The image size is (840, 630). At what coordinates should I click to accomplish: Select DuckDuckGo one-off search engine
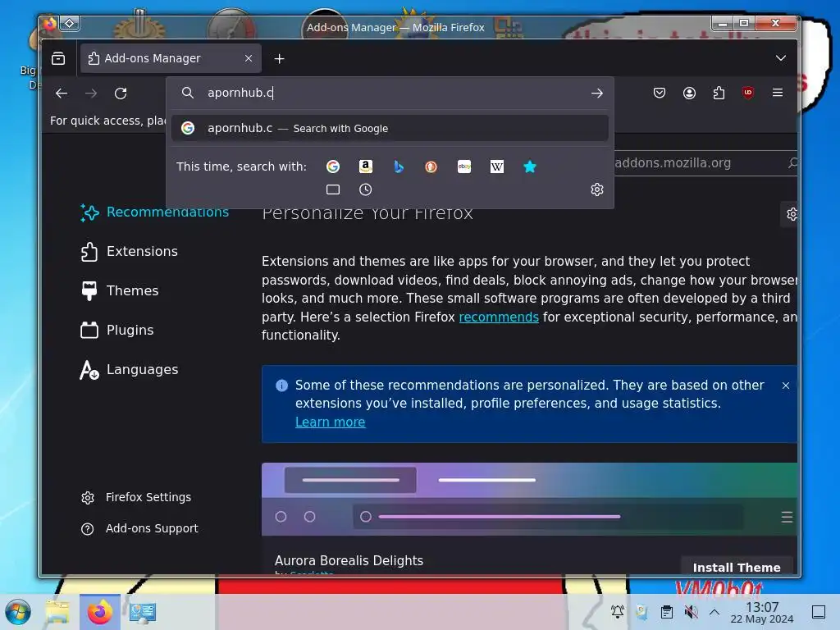tap(431, 167)
